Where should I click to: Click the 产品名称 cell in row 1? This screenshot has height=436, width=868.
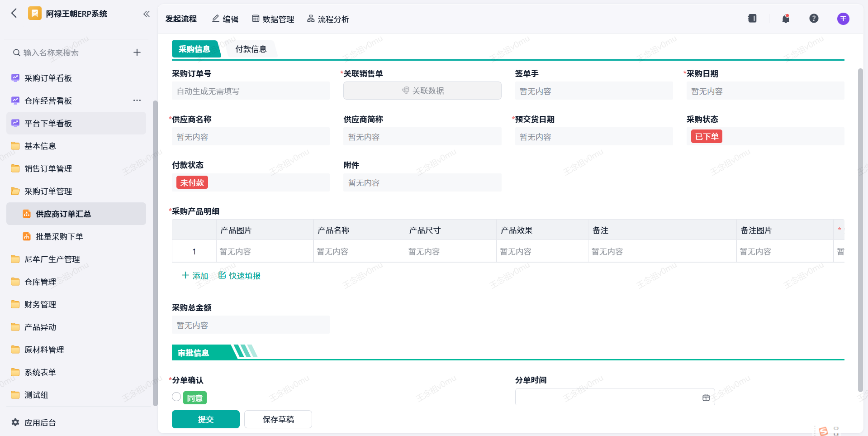coord(359,251)
